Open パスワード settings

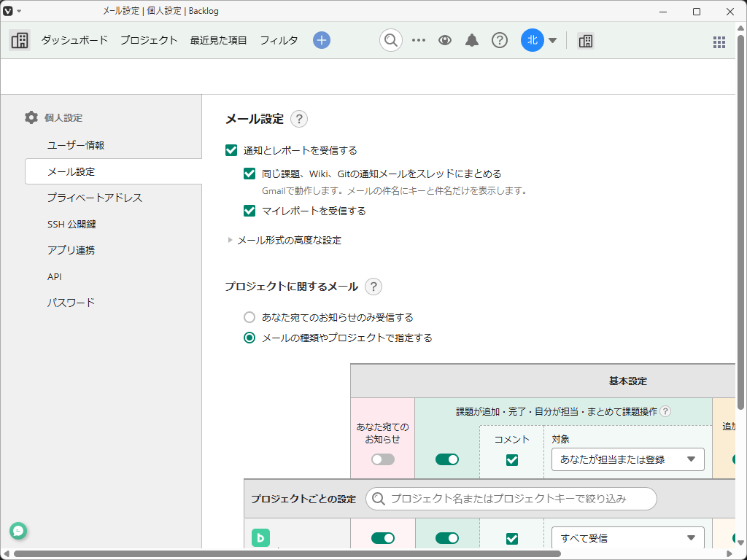[71, 303]
